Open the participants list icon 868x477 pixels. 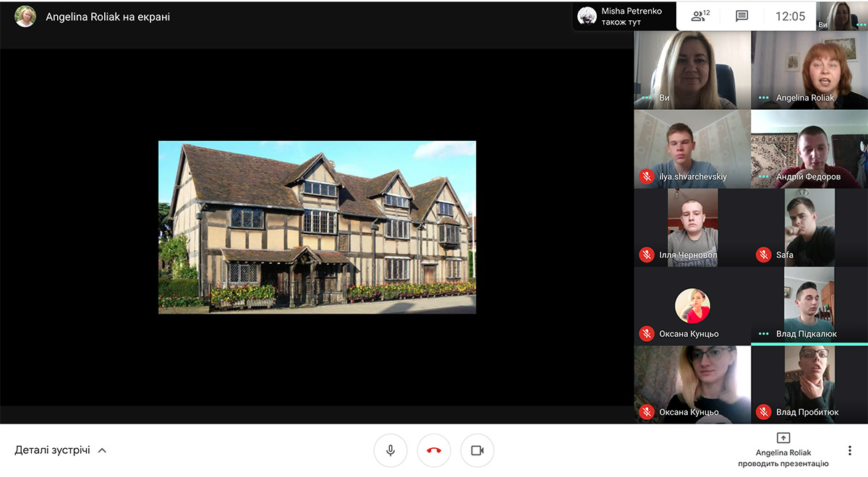pos(699,16)
